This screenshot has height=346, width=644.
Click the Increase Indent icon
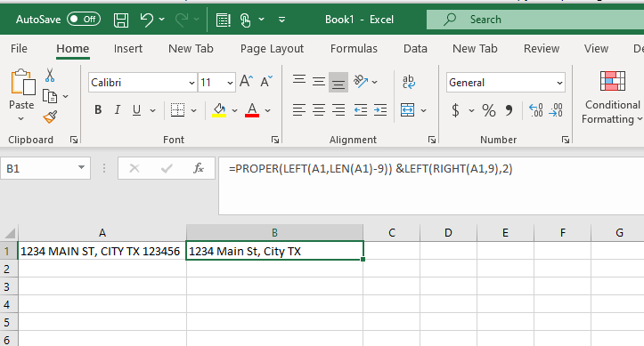click(380, 110)
